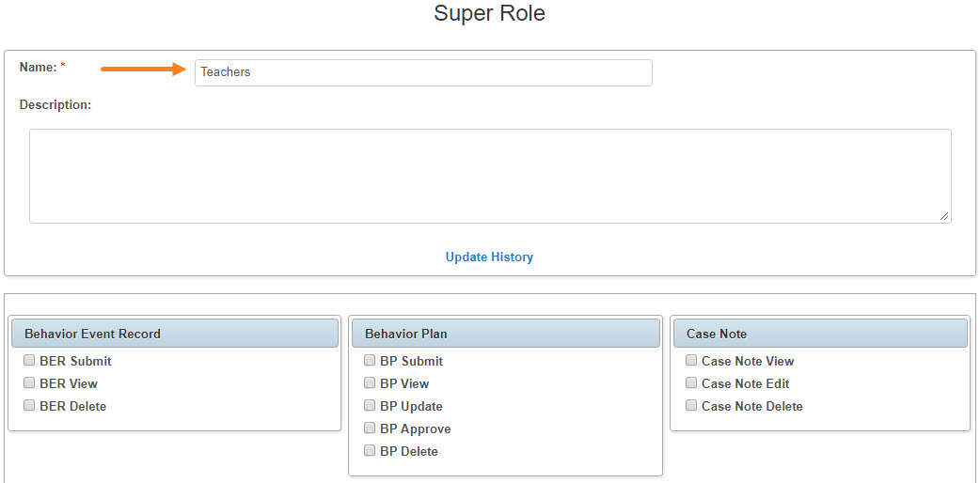The width and height of the screenshot is (980, 483).
Task: Enable Case Note Delete permission
Action: click(x=690, y=406)
